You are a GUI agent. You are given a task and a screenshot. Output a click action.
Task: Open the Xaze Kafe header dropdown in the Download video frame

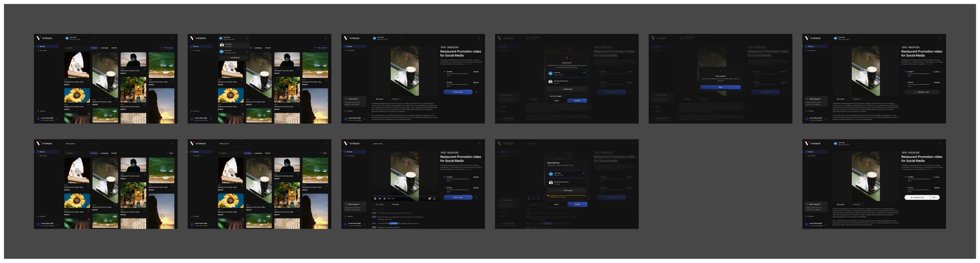tap(849, 144)
